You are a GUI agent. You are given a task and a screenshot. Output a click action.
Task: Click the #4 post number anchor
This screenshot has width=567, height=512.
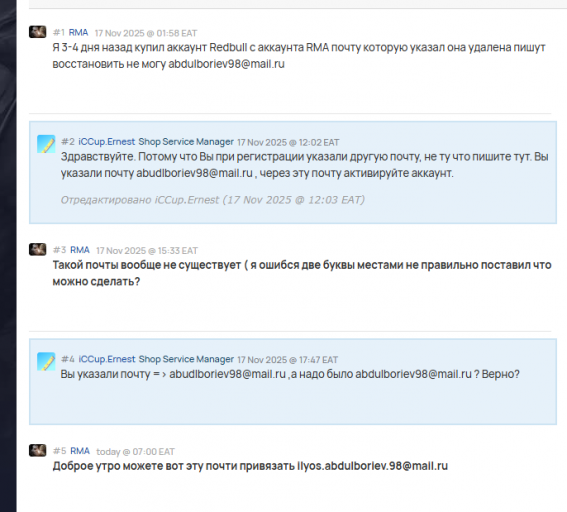[x=68, y=359]
